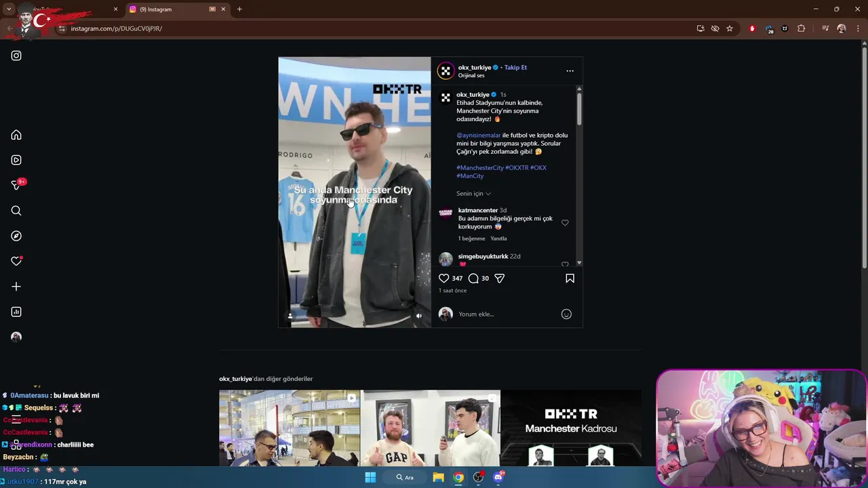Click the address bar URL
868x488 pixels.
coord(116,28)
